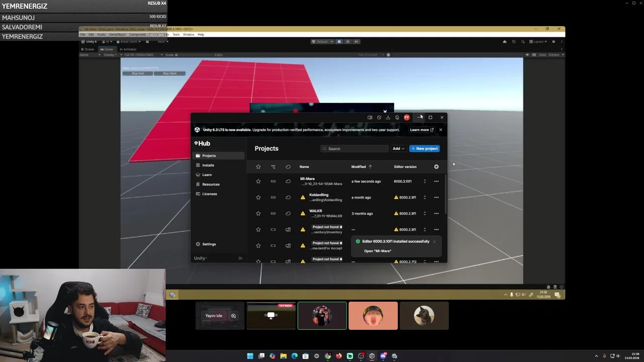Screen dimensions: 644x362
Task: Open the Projects section in Unity Hub
Action: (x=218, y=156)
